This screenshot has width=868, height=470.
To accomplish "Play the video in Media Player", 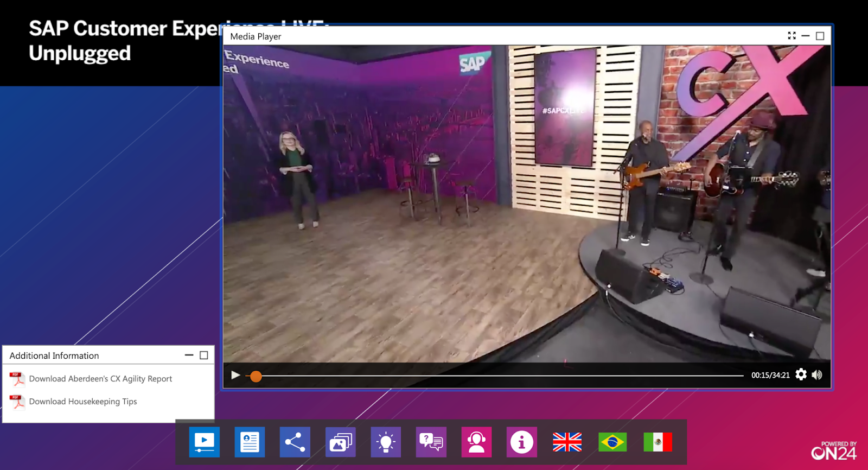I will [235, 375].
